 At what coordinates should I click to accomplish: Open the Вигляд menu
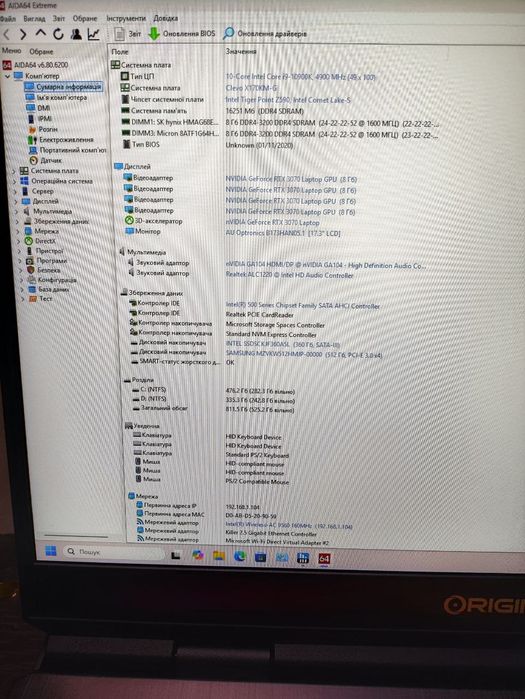click(x=34, y=18)
